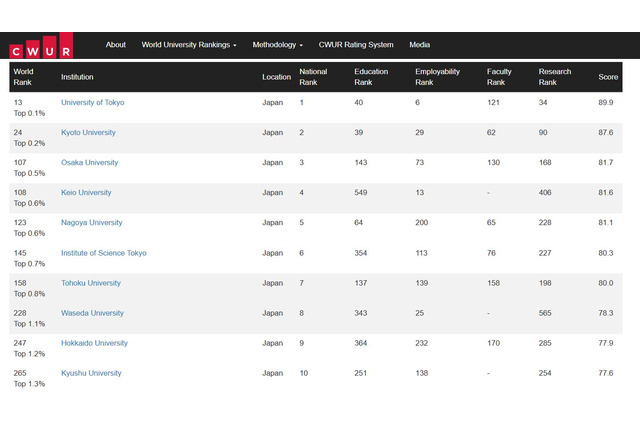Open Tohoku University link
This screenshot has width=640, height=426.
pyautogui.click(x=91, y=283)
